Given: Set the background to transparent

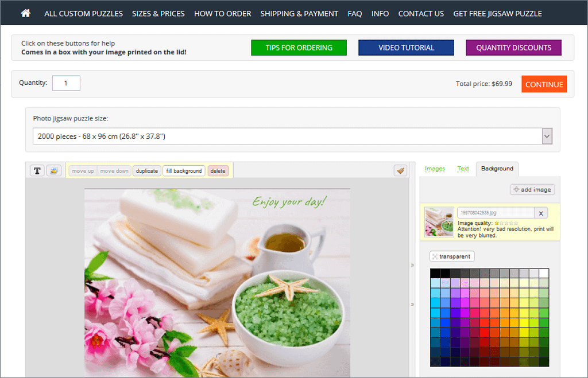Looking at the screenshot, I should [x=452, y=256].
